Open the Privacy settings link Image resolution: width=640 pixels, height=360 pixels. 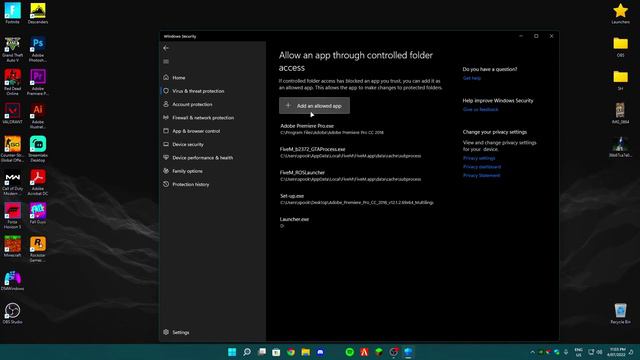479,158
